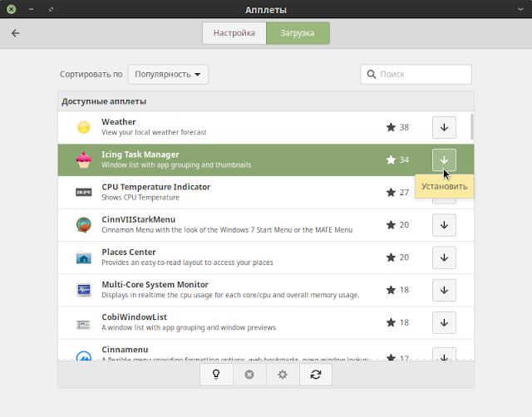The width and height of the screenshot is (532, 417).
Task: Select the Places Center title
Action: click(x=129, y=252)
